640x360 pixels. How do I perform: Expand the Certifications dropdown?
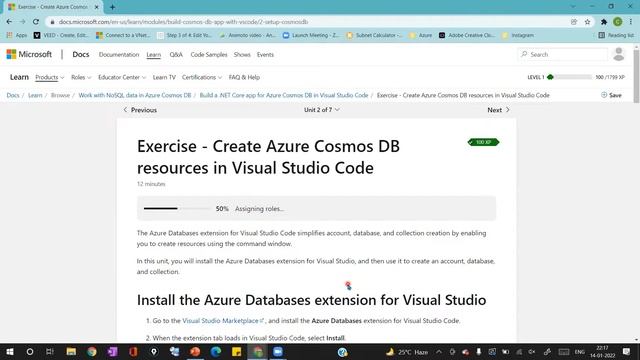(202, 77)
